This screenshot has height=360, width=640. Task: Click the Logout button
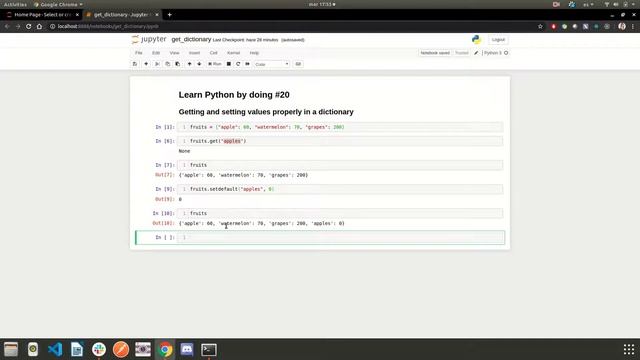[x=498, y=40]
